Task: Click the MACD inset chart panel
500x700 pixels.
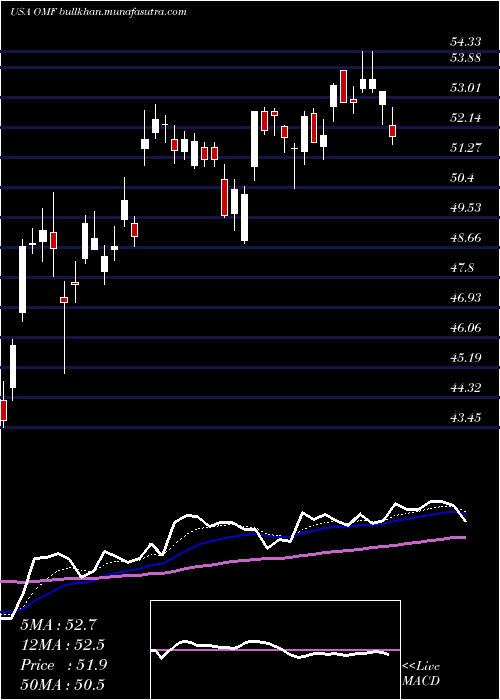Action: click(275, 650)
